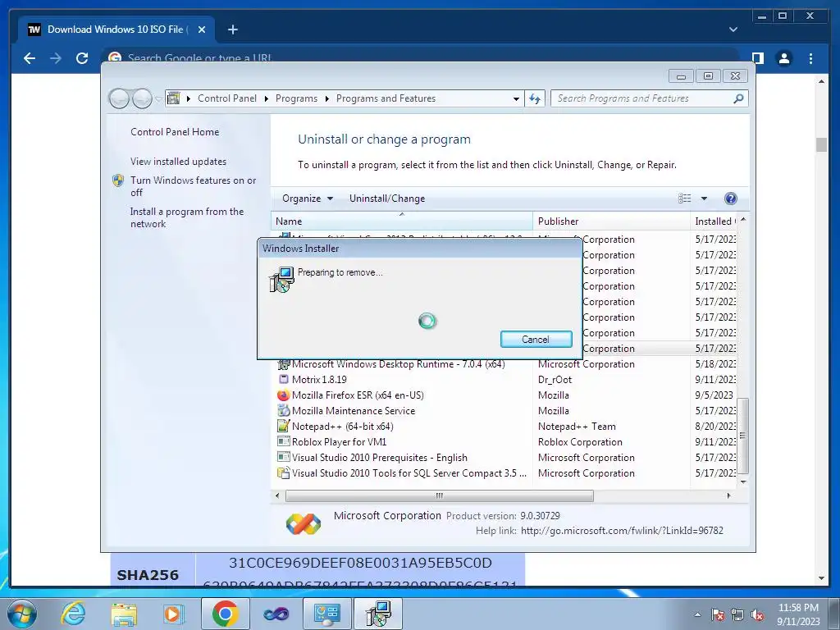Click Chrome back arrow
Viewport: 840px width, 630px height.
[x=30, y=58]
